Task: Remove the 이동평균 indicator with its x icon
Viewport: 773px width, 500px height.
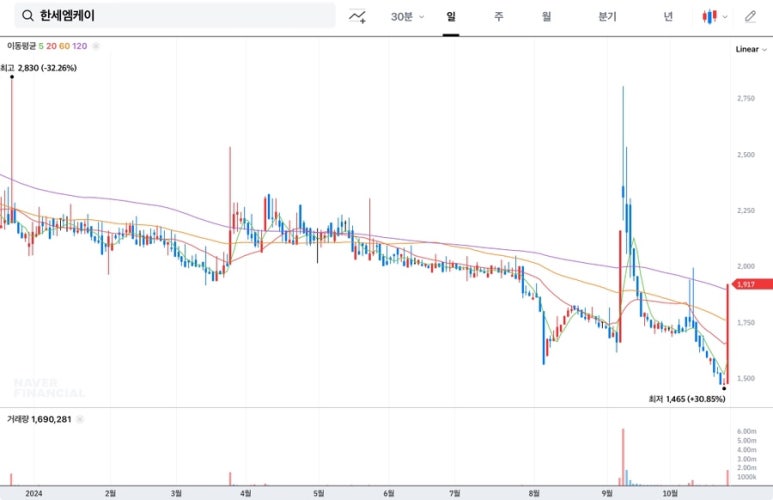Action: tap(96, 46)
